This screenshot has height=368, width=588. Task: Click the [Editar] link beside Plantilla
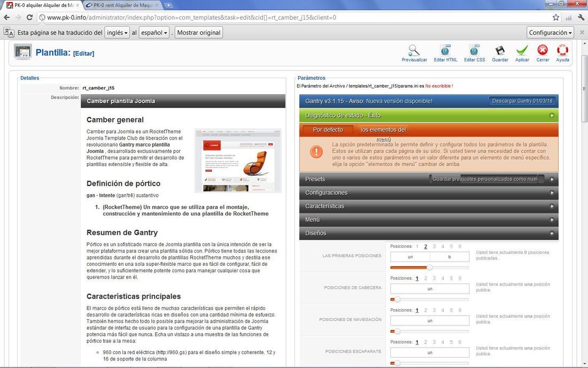coord(83,53)
